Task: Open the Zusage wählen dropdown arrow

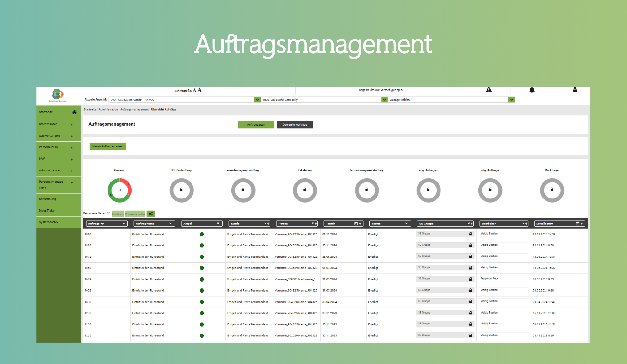Action: [x=511, y=100]
